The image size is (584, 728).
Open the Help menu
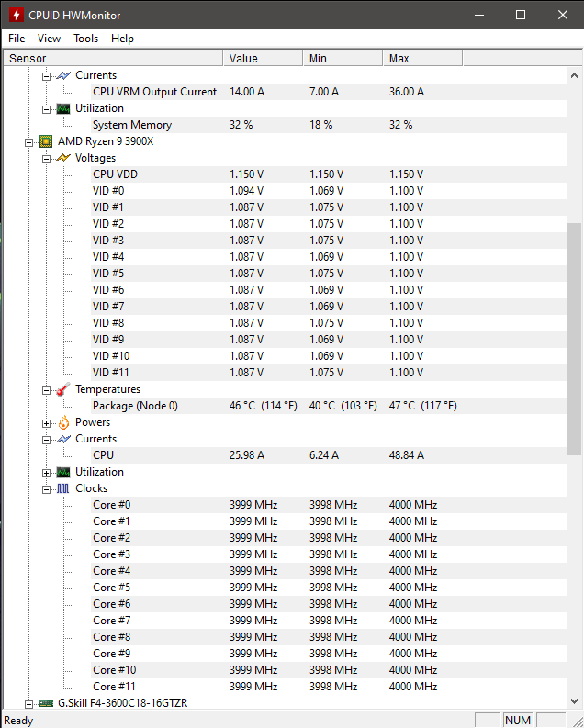point(122,39)
